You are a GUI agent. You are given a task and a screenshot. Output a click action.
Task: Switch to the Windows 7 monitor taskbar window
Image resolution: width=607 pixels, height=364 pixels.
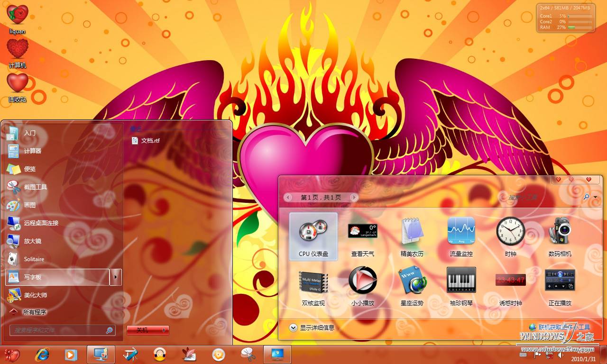277,355
